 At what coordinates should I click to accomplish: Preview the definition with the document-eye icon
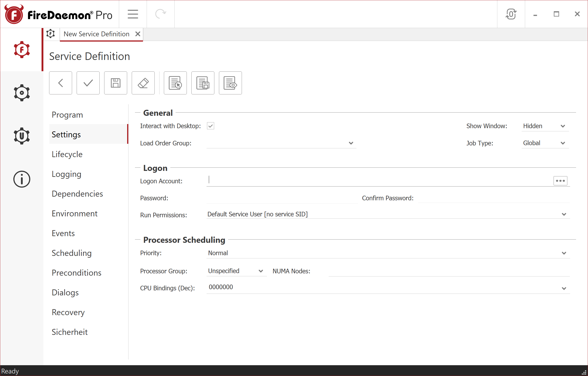[x=230, y=83]
